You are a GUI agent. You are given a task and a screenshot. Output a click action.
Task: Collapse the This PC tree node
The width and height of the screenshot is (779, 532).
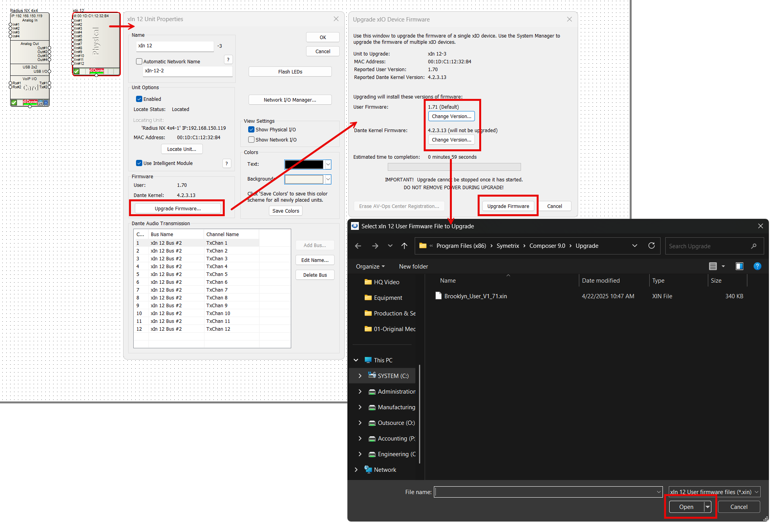[356, 360]
